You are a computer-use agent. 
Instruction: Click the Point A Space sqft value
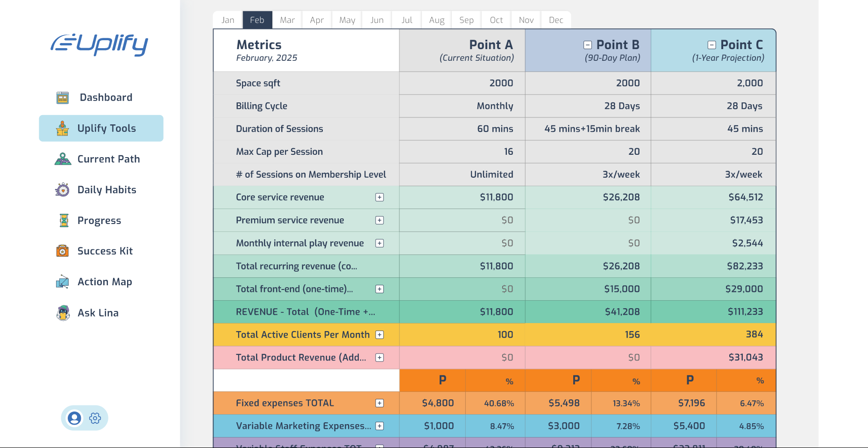tap(501, 83)
